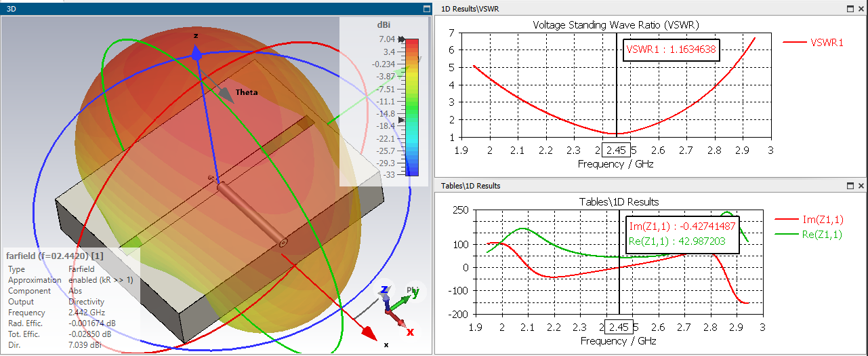The height and width of the screenshot is (356, 868).
Task: Grab the lower color ramp arrow near -18.4
Action: coord(402,120)
